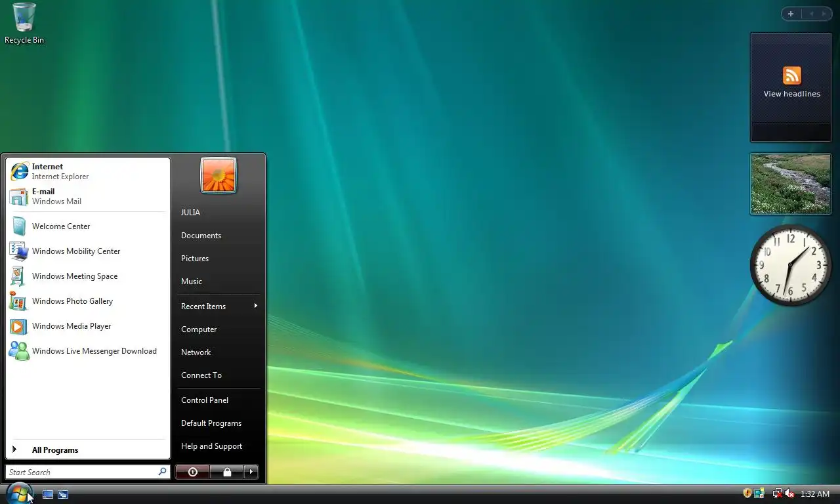Open Pictures folder link
The image size is (840, 504).
point(219,259)
